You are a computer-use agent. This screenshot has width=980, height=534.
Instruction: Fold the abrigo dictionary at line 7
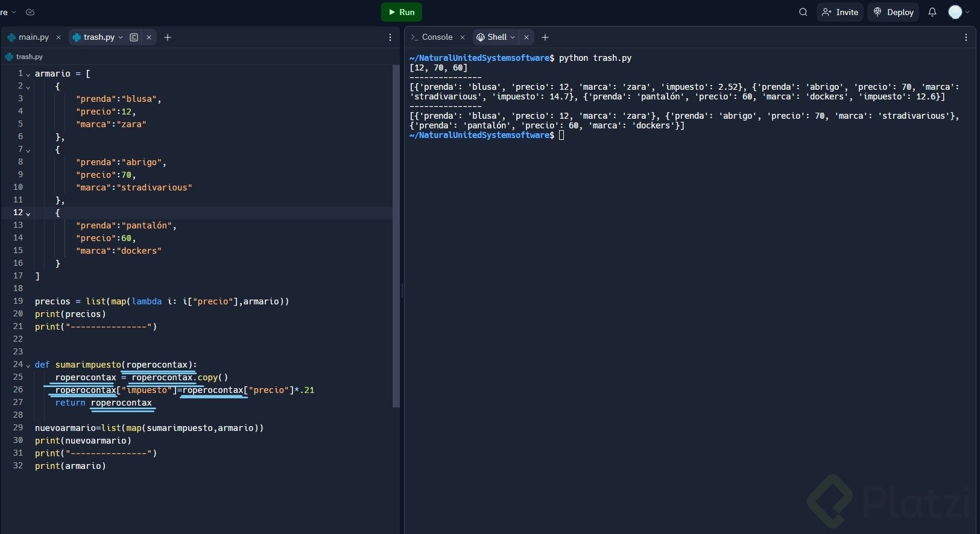[28, 151]
